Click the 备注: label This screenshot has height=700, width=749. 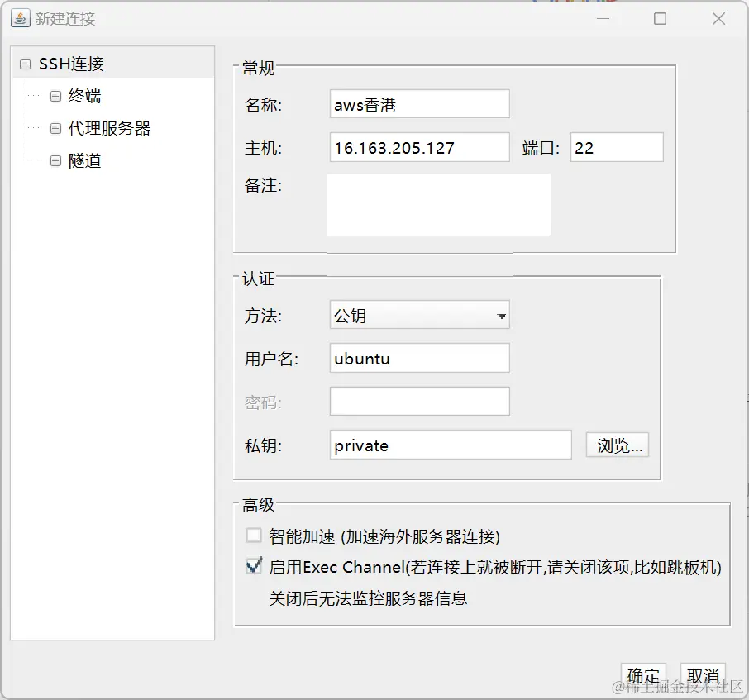click(x=263, y=185)
